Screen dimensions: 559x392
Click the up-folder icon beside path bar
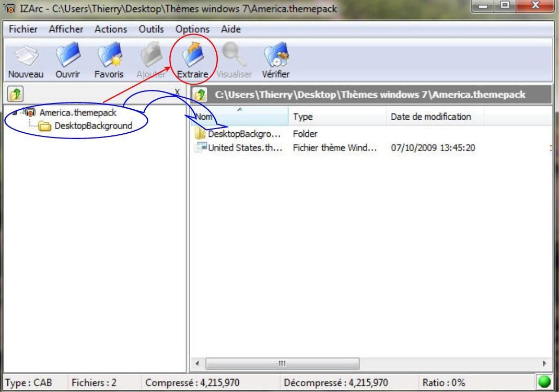tap(200, 95)
